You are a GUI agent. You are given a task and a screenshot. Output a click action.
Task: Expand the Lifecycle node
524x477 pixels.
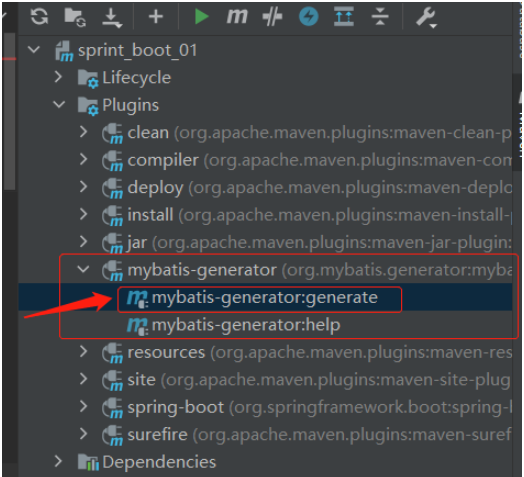click(58, 77)
